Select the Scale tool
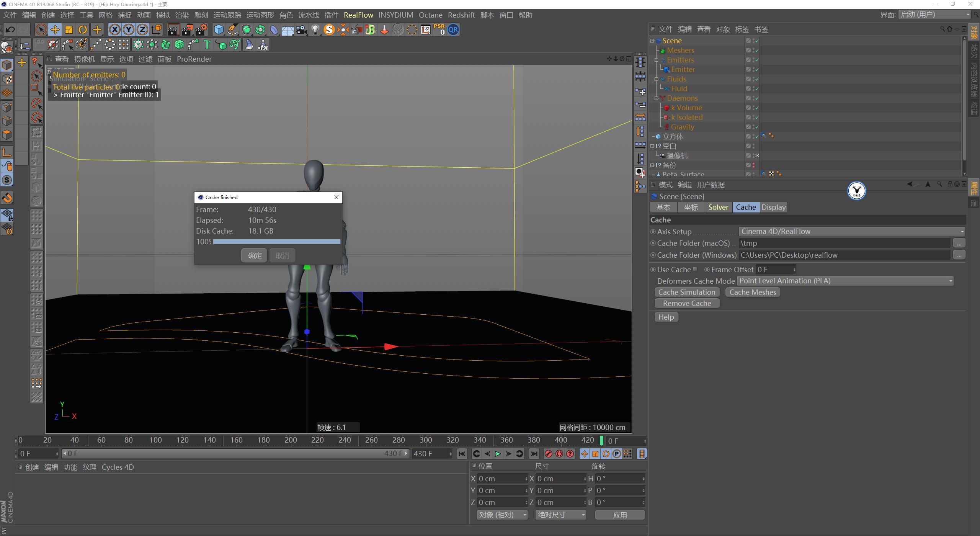This screenshot has width=980, height=536. point(69,29)
